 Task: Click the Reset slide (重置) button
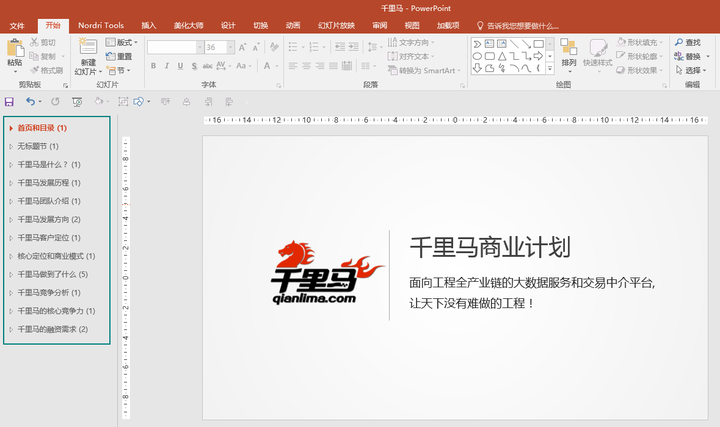pos(119,56)
